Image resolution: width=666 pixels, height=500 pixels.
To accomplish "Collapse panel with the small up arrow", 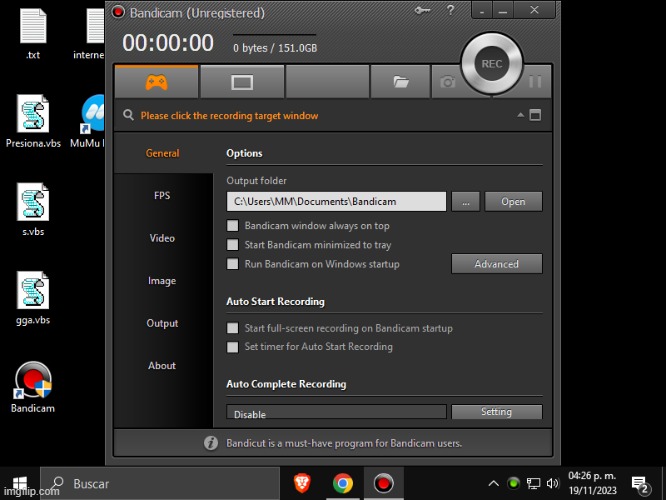I will [520, 115].
